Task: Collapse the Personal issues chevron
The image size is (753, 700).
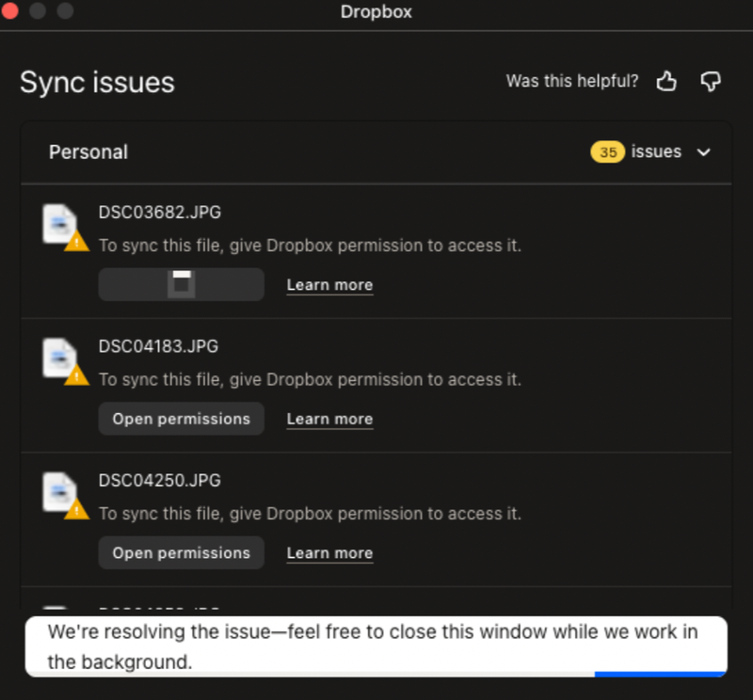Action: [x=703, y=152]
